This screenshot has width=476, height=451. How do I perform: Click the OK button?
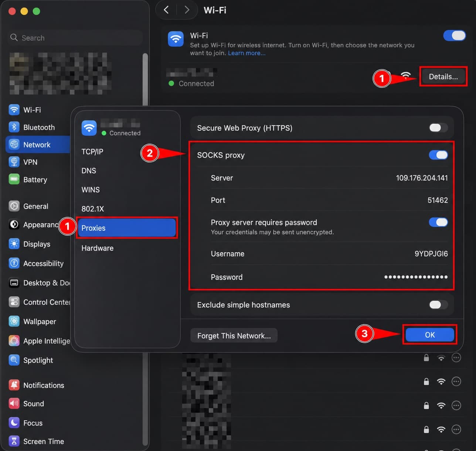pos(430,335)
